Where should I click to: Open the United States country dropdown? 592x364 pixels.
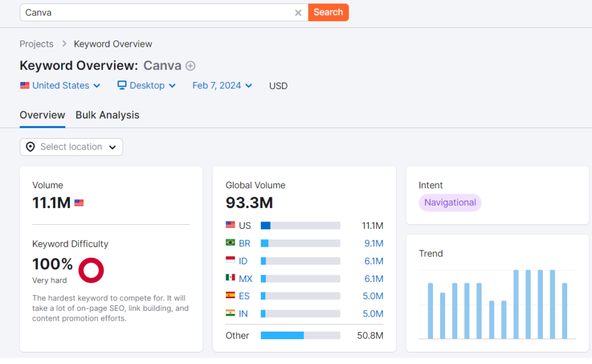(60, 86)
